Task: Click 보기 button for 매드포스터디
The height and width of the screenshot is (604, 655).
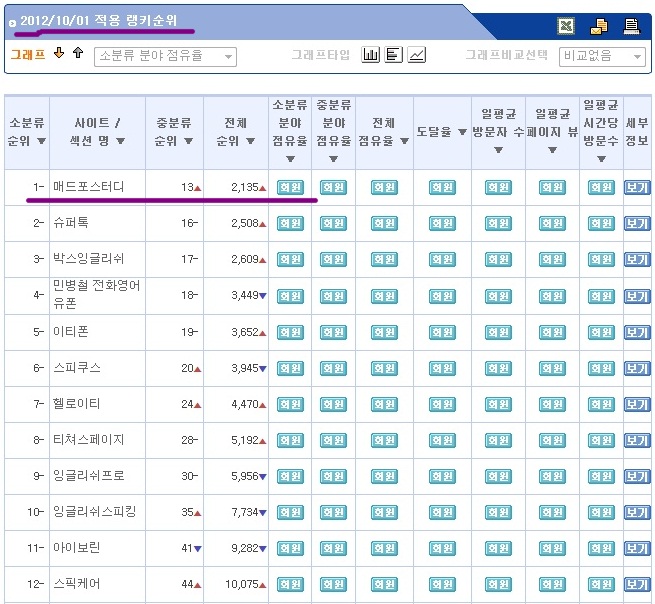Action: click(637, 188)
